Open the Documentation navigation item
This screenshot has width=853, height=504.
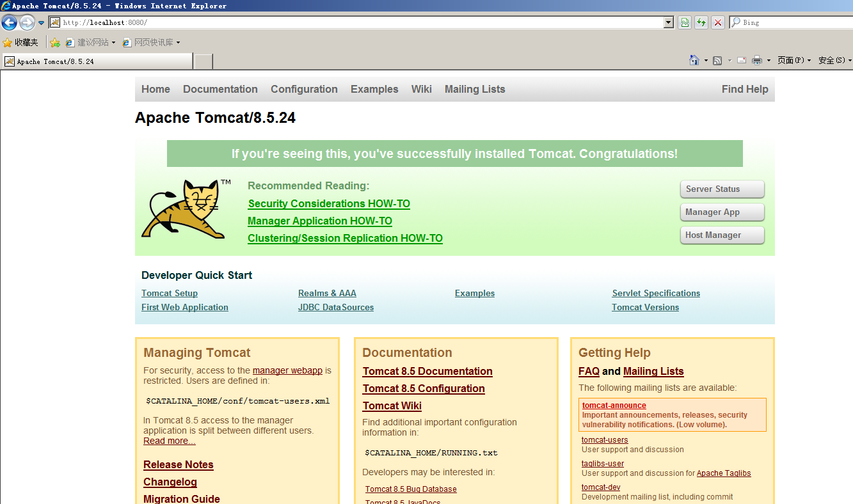point(220,89)
